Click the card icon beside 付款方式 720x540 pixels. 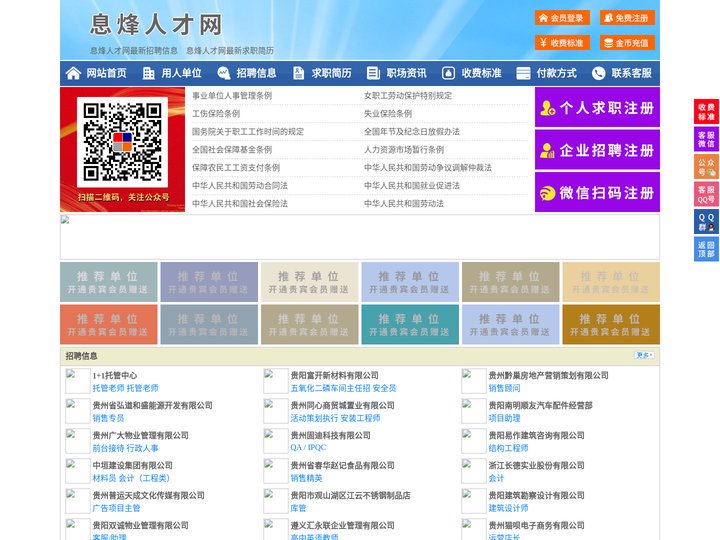[x=523, y=73]
